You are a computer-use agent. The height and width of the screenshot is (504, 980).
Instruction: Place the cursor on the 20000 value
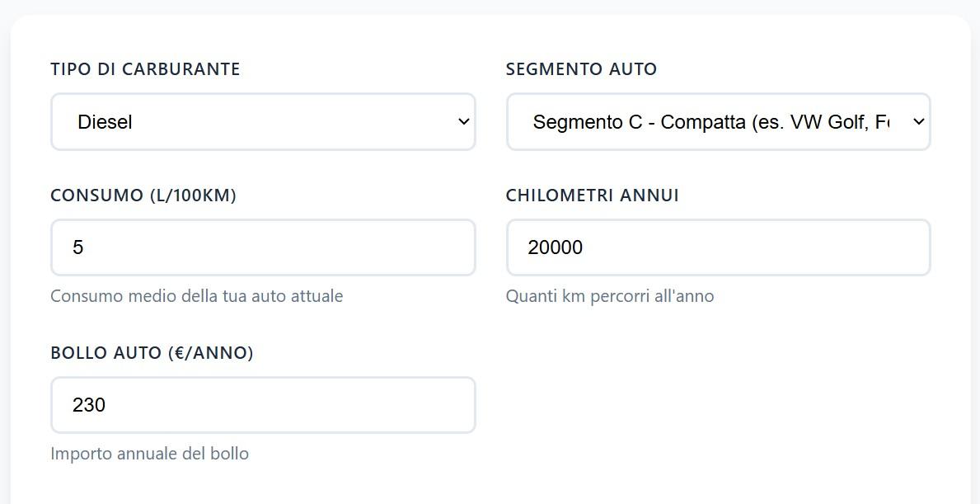tap(555, 247)
